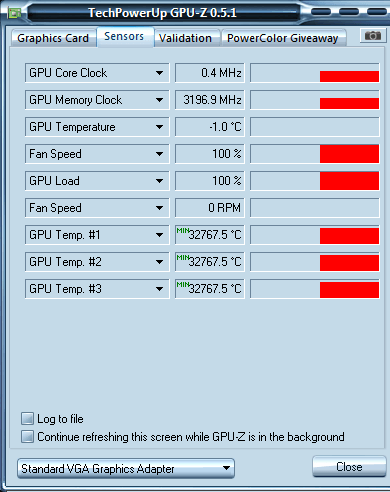Expand the GPU Memory Clock dropdown
The width and height of the screenshot is (390, 492).
point(97,100)
